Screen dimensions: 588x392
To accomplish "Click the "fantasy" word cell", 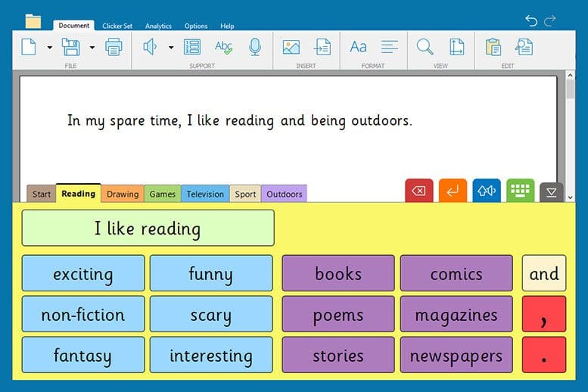I will tap(83, 355).
